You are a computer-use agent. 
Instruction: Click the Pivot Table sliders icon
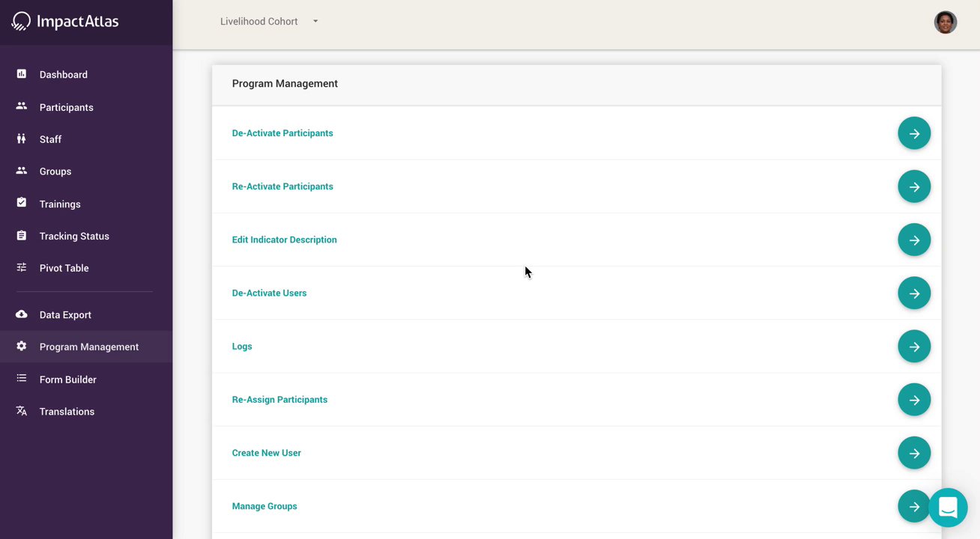[22, 267]
